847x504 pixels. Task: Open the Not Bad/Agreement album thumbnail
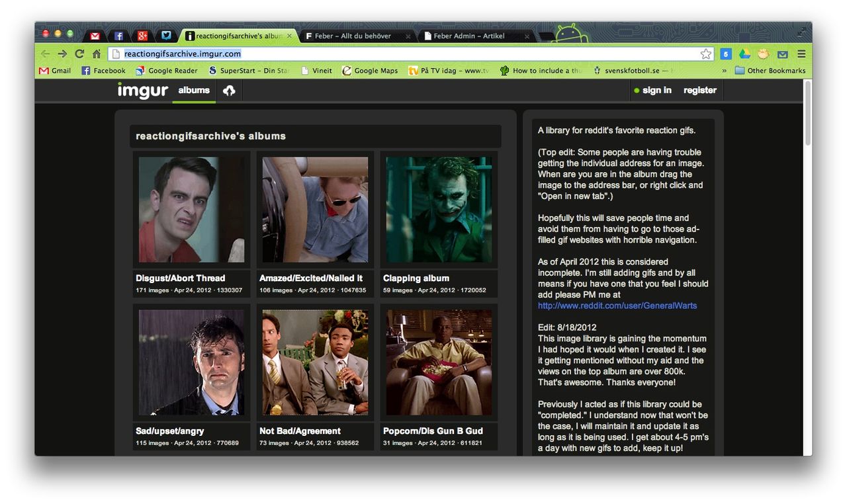click(x=315, y=362)
